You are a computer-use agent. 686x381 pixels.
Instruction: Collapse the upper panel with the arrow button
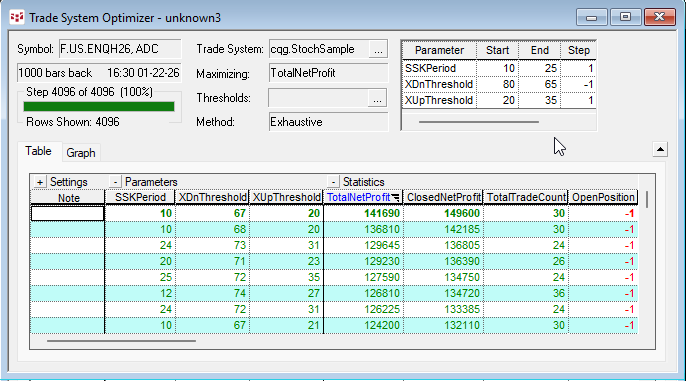(660, 150)
